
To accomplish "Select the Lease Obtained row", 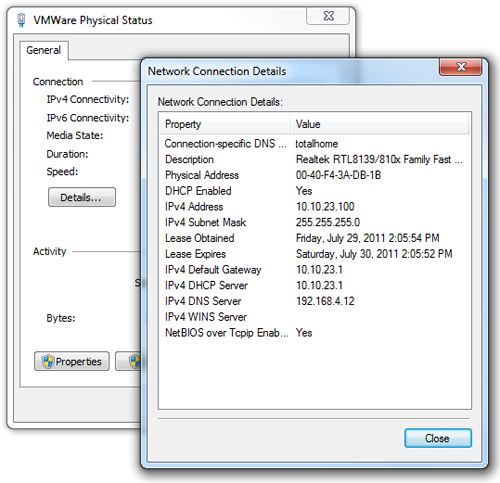I will (314, 238).
